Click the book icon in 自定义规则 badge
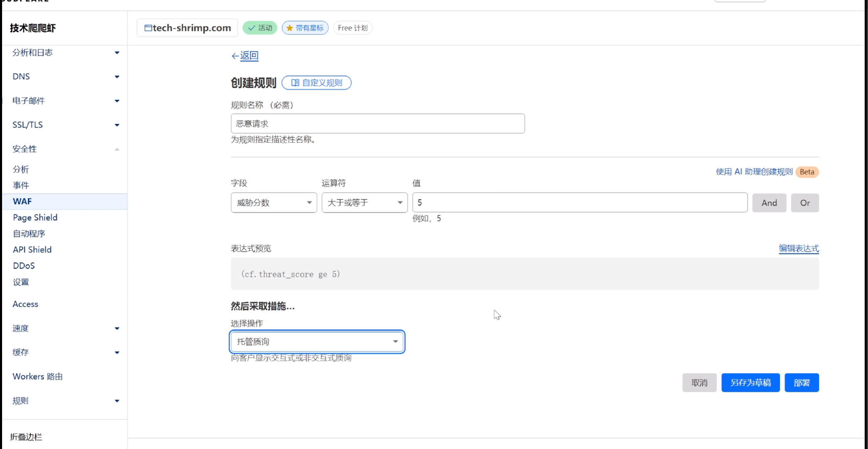Image resolution: width=868 pixels, height=449 pixels. [295, 83]
